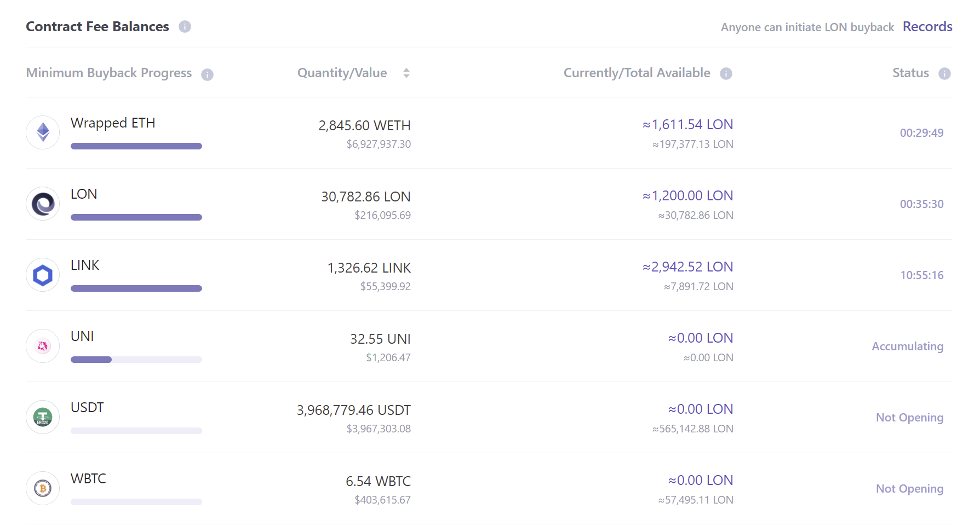Click 6.54 WBTC quantity
980x526 pixels.
coord(378,481)
